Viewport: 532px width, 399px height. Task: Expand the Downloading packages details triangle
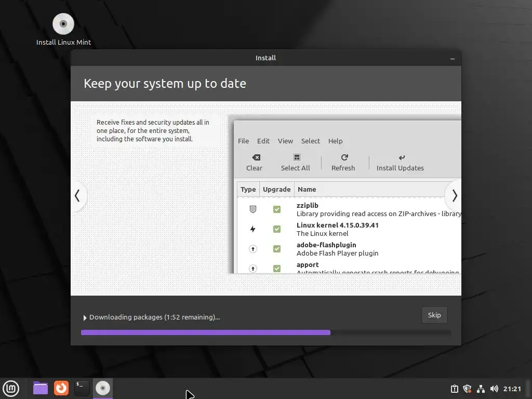(x=85, y=317)
